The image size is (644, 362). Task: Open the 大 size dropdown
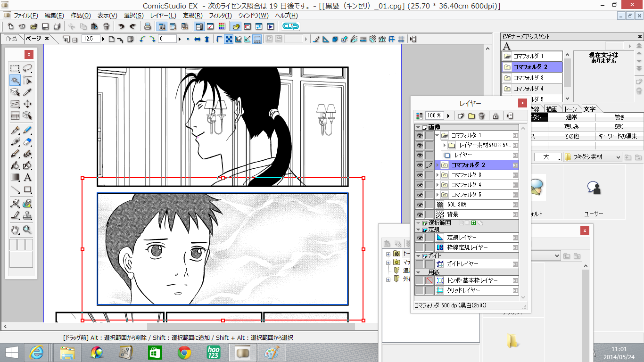point(548,157)
